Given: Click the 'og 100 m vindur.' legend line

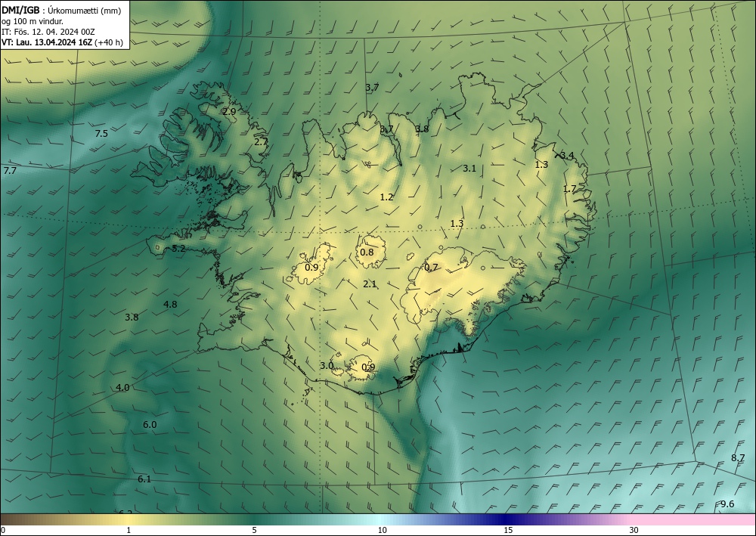Looking at the screenshot, I should click(x=33, y=21).
